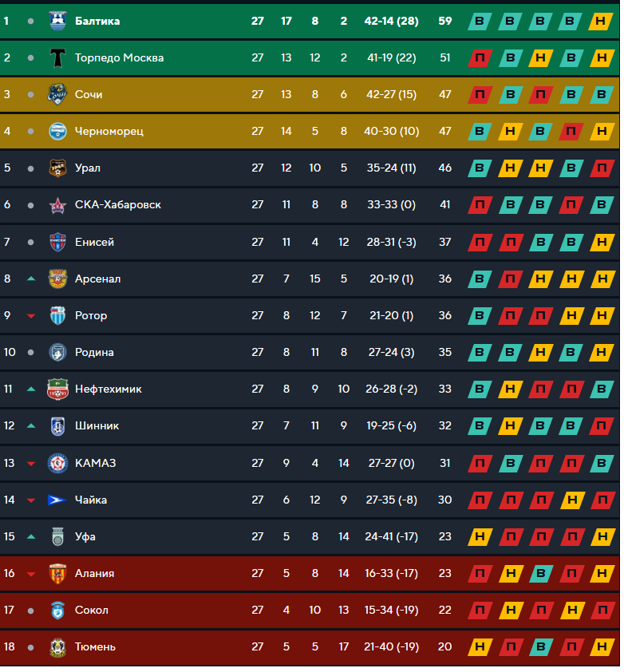The width and height of the screenshot is (624, 672).
Task: Click the green up arrow beside Арсенал
Action: pos(31,279)
